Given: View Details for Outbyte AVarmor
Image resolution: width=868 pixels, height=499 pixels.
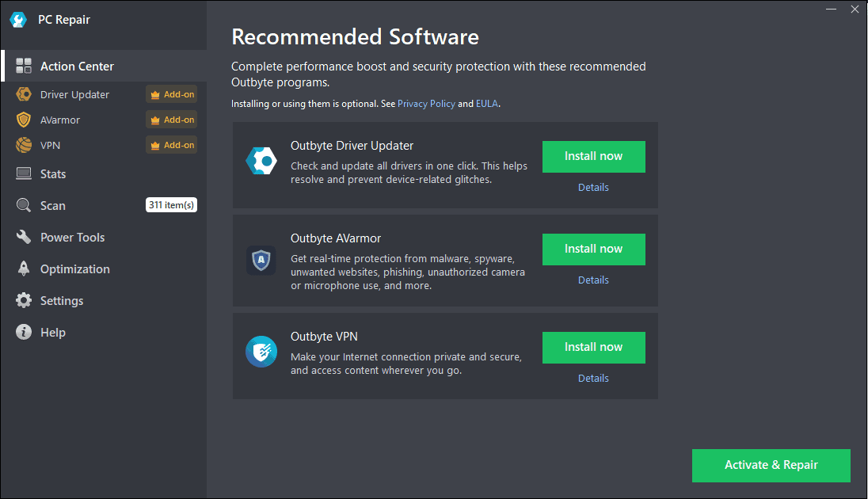Looking at the screenshot, I should (593, 280).
